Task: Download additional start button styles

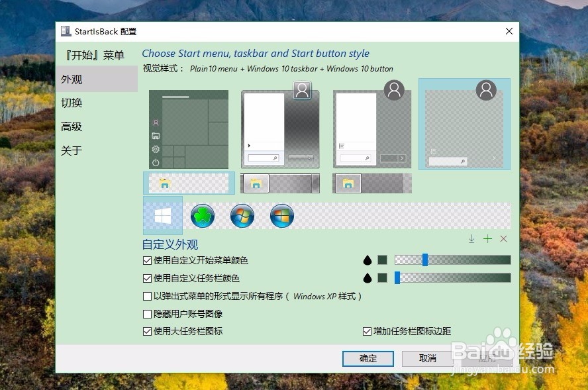Action: pyautogui.click(x=471, y=239)
